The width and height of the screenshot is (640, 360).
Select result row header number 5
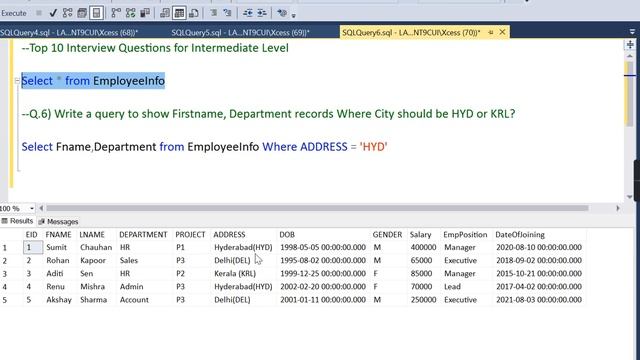[4, 300]
